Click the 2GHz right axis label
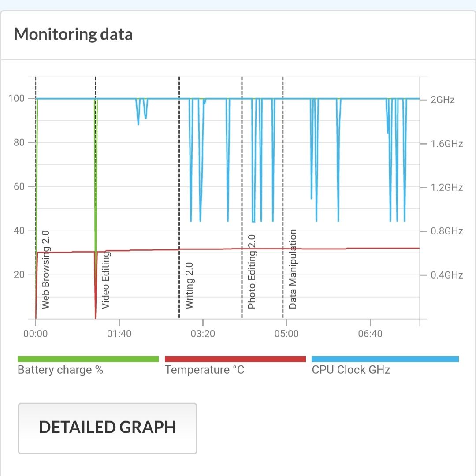476x476 pixels. point(443,100)
